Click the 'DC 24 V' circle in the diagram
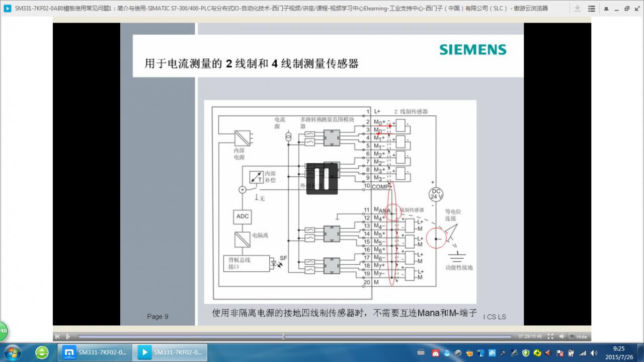 [436, 194]
